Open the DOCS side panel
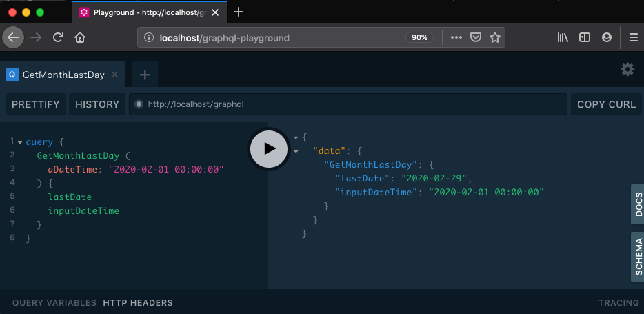This screenshot has height=314, width=644. 638,204
